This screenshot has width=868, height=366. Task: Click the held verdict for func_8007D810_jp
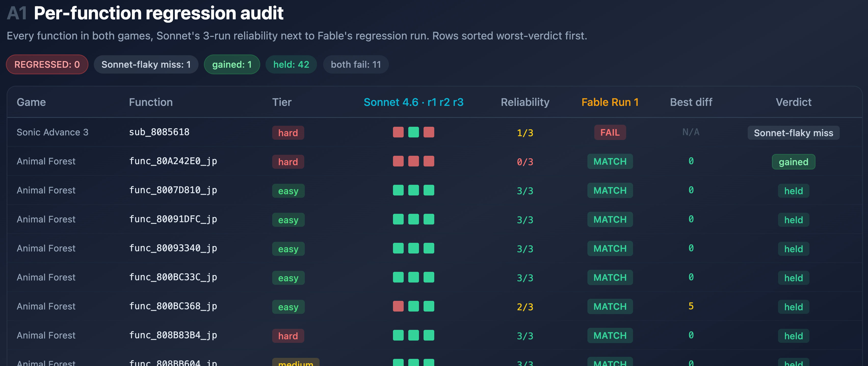click(794, 191)
